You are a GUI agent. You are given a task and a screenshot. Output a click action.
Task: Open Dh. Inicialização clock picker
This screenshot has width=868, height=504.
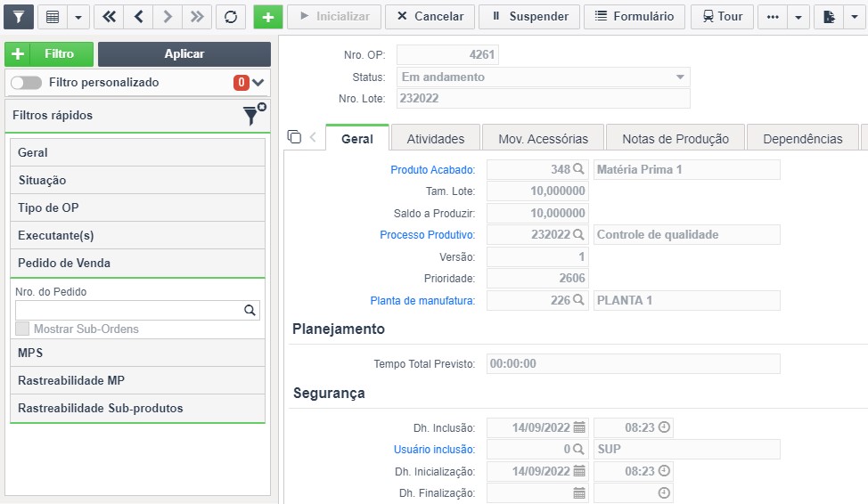664,471
